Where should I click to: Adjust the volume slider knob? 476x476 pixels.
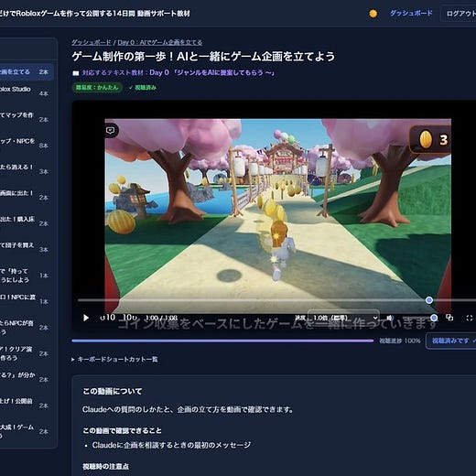tap(434, 318)
